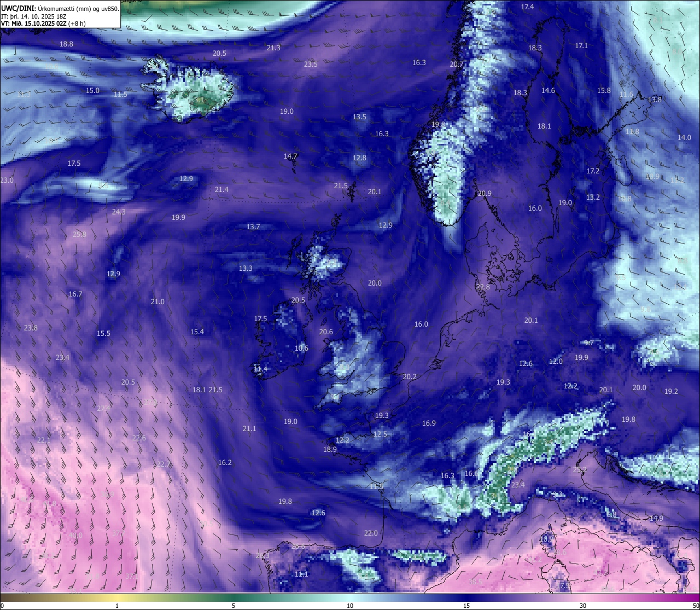The width and height of the screenshot is (700, 610).
Task: Click the 14.6 value label
Action: pyautogui.click(x=548, y=90)
